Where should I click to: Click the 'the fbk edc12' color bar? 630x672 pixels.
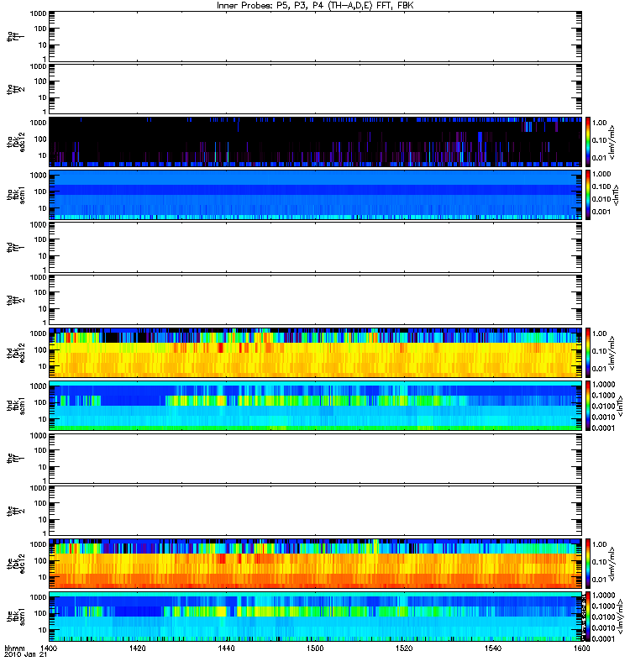[588, 564]
